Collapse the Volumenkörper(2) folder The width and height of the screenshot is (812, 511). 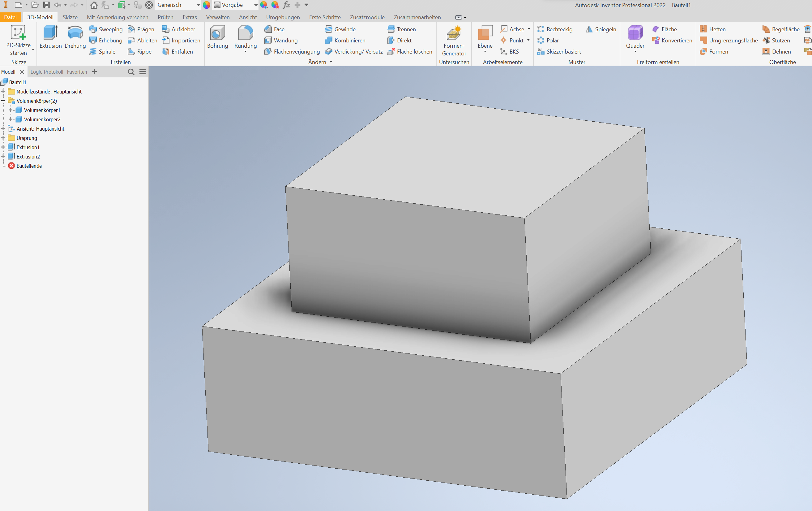(x=3, y=101)
